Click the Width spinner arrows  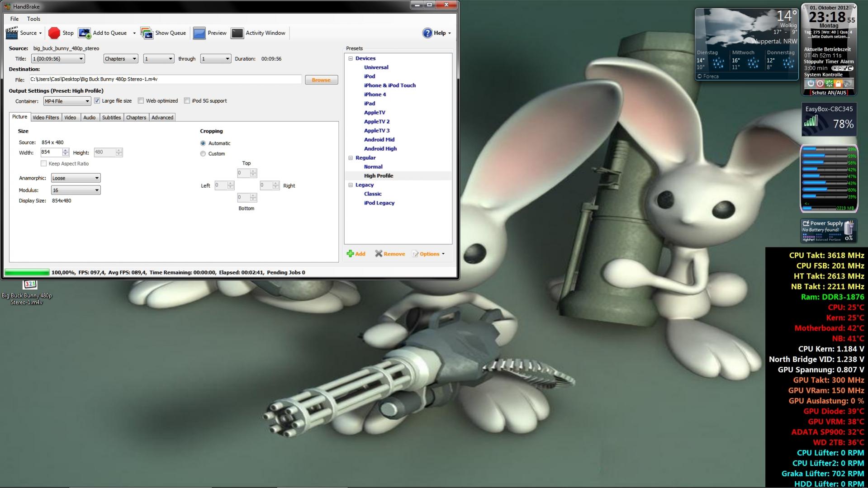point(66,152)
